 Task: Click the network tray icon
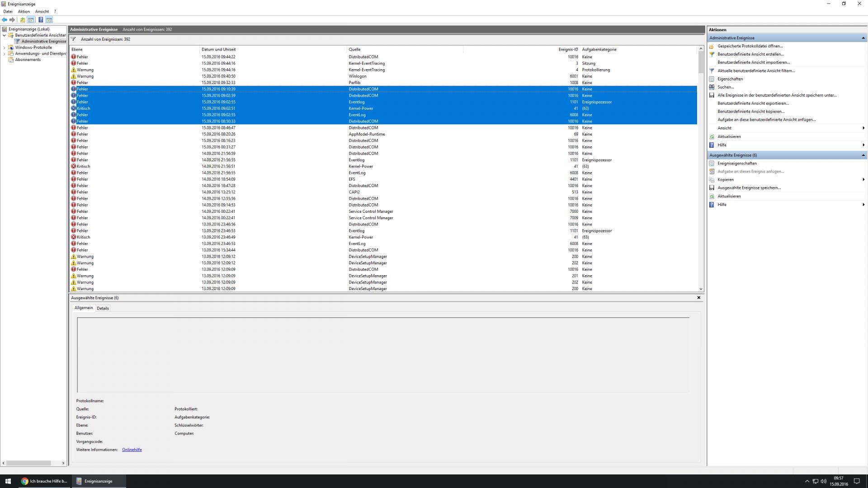click(816, 481)
